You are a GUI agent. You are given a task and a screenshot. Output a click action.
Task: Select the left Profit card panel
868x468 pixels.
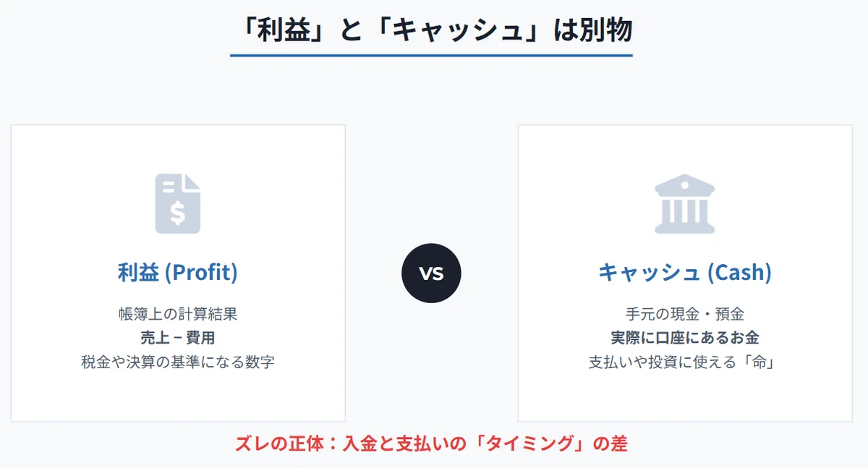[178, 273]
